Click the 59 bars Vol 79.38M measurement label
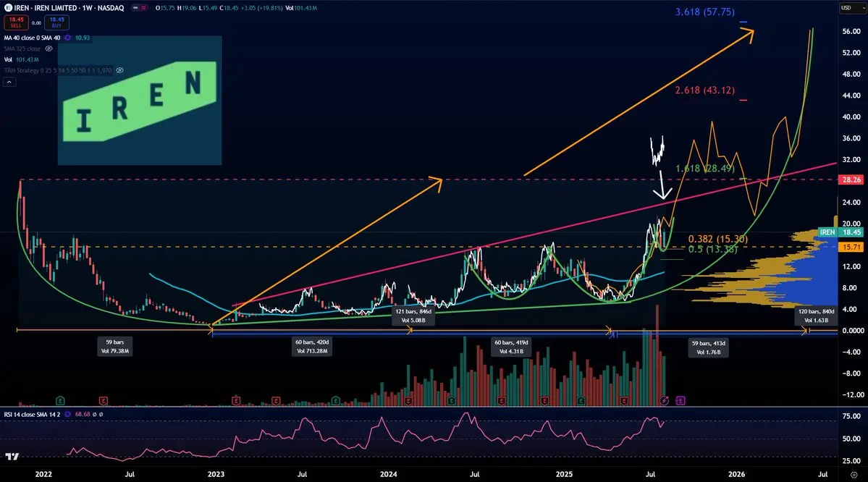 (115, 347)
